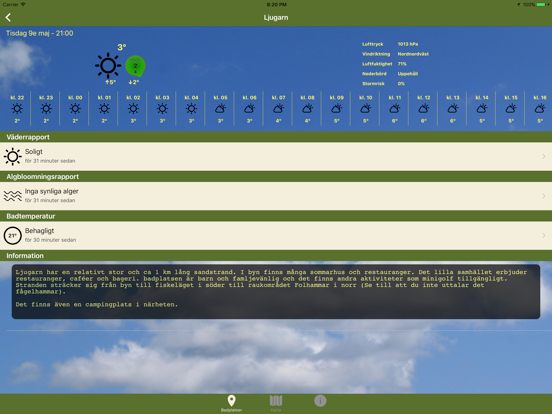Tap the Carrier Wi-Fi status indicator
The image size is (552, 414).
click(x=14, y=4)
